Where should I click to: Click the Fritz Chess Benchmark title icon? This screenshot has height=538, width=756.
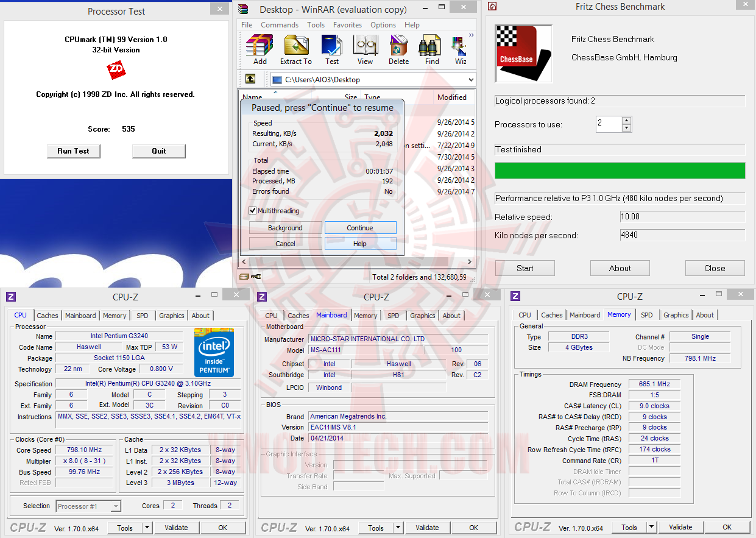[492, 7]
